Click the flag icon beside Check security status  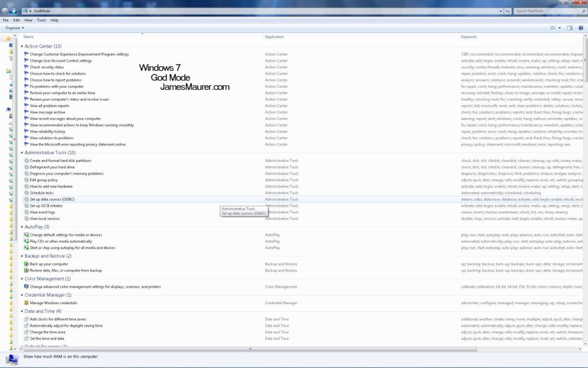25,66
